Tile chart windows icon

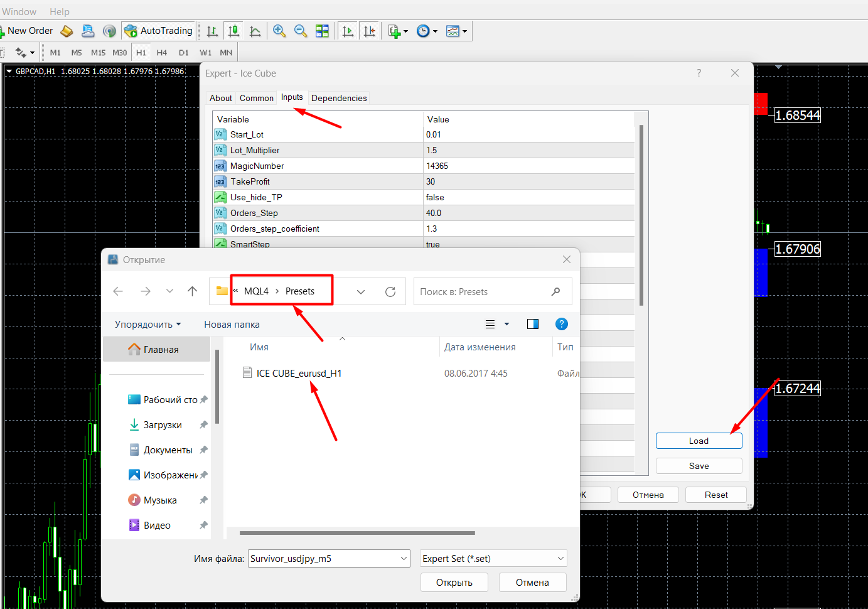click(322, 31)
